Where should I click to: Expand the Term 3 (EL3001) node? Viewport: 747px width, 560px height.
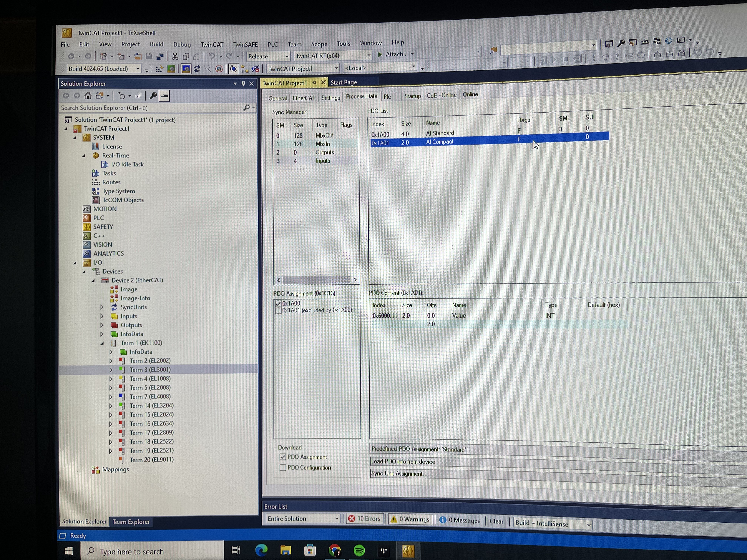coord(110,370)
